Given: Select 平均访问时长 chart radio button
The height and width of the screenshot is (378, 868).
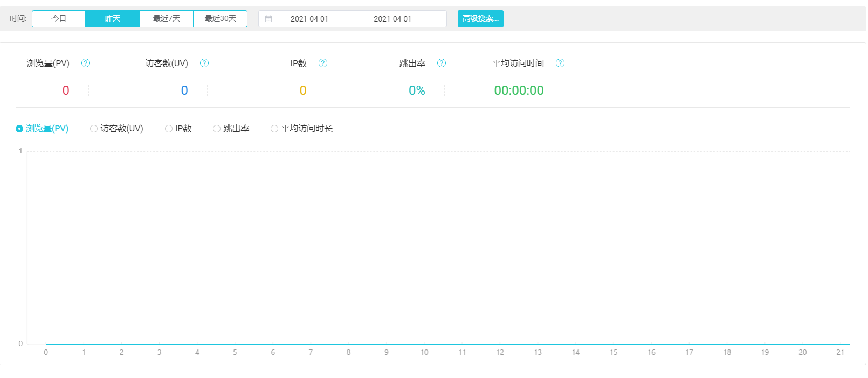Looking at the screenshot, I should click(274, 129).
